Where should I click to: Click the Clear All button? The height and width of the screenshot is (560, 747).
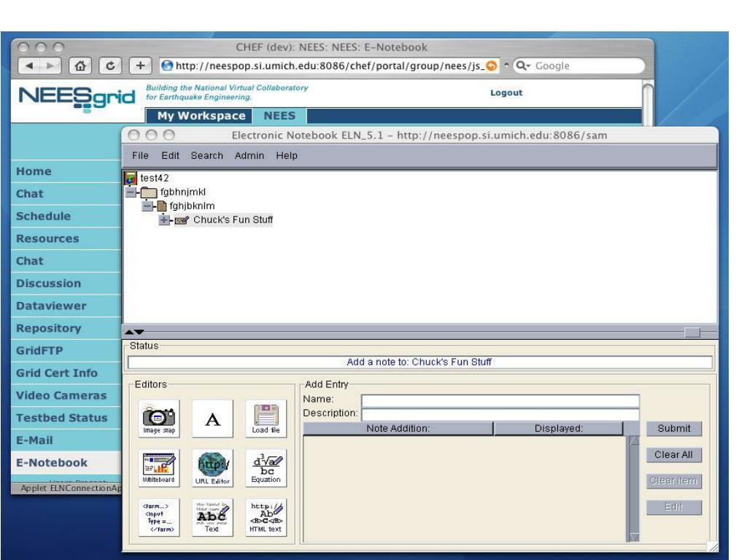click(673, 455)
